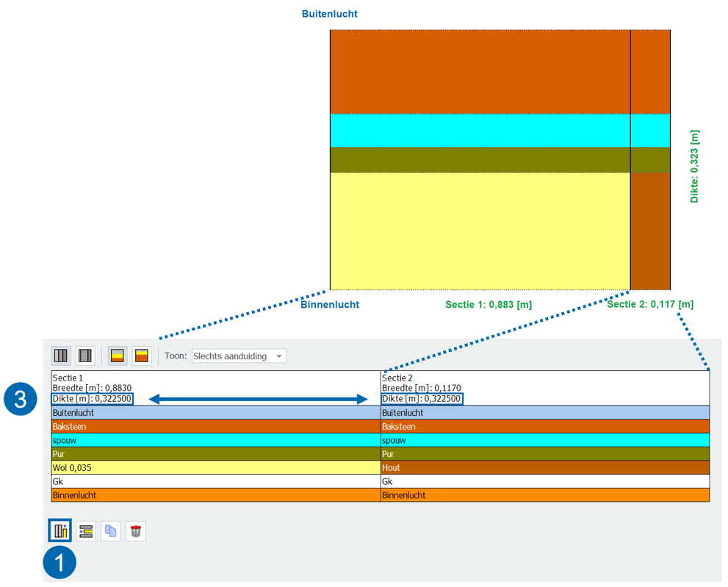Screen dimensions: 728x587
Task: Click the yellow insulation area in the diagram
Action: coord(479,231)
